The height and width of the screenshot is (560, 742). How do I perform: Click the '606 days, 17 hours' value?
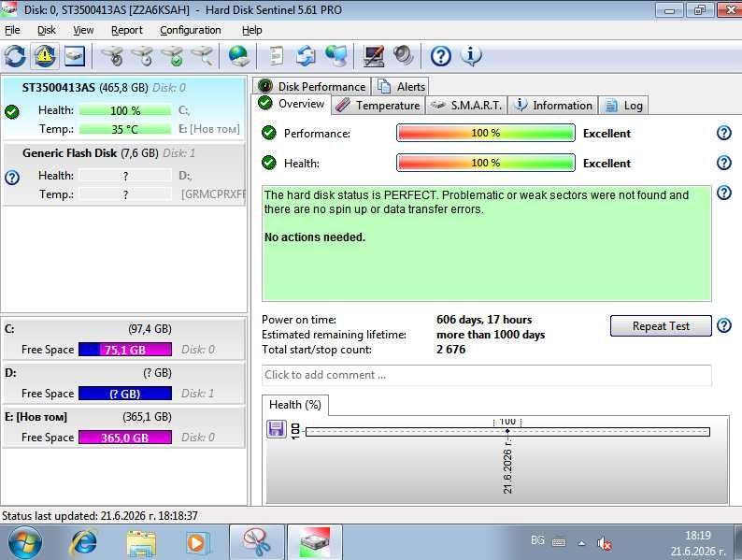484,320
